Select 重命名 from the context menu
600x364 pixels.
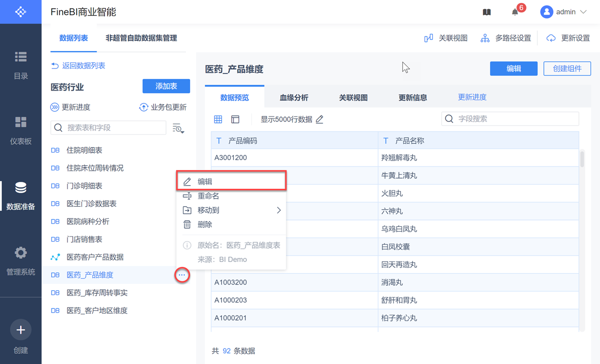[208, 196]
